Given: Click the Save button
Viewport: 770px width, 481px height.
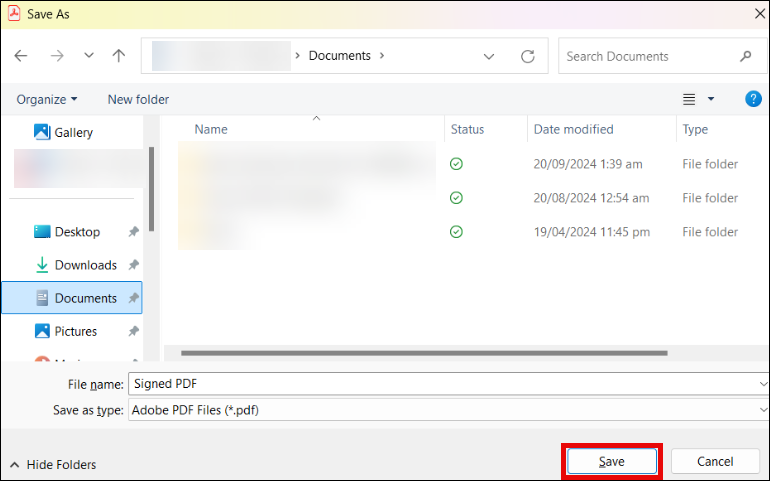Looking at the screenshot, I should (x=611, y=461).
